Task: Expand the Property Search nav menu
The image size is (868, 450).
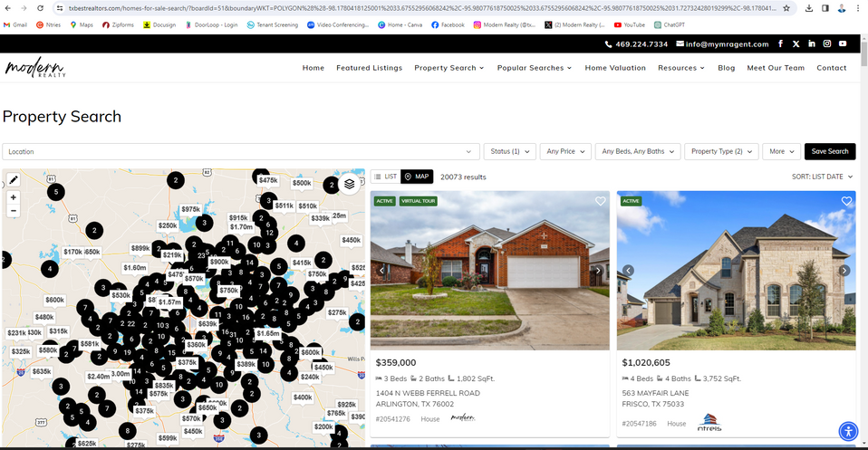Action: coord(448,68)
